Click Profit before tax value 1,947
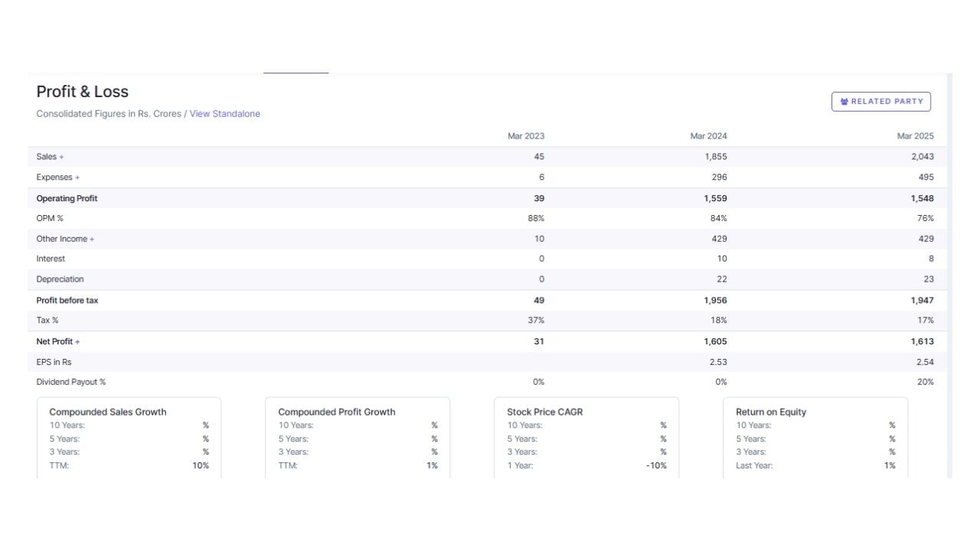This screenshot has height=551, width=980. [922, 301]
